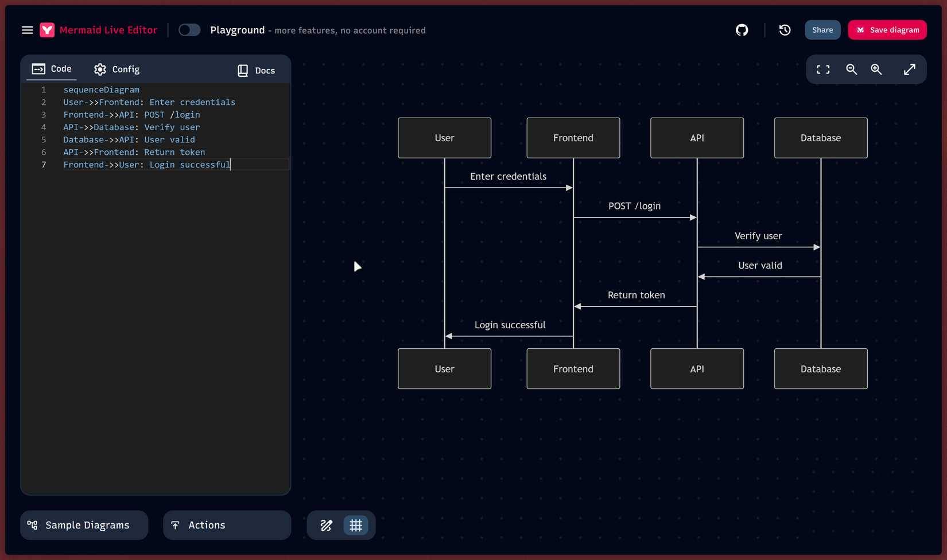Open the Docs link
This screenshot has width=947, height=560.
pyautogui.click(x=256, y=70)
